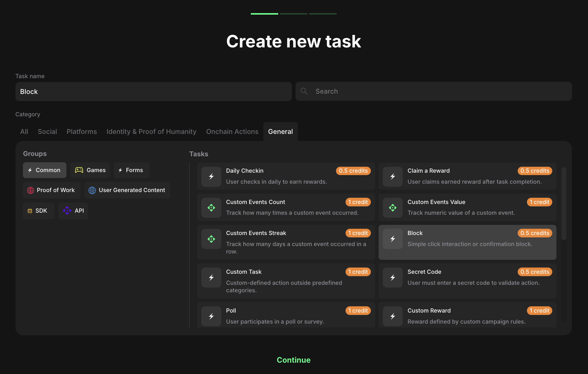Focus the Task name input field
The height and width of the screenshot is (374, 588).
[x=154, y=92]
